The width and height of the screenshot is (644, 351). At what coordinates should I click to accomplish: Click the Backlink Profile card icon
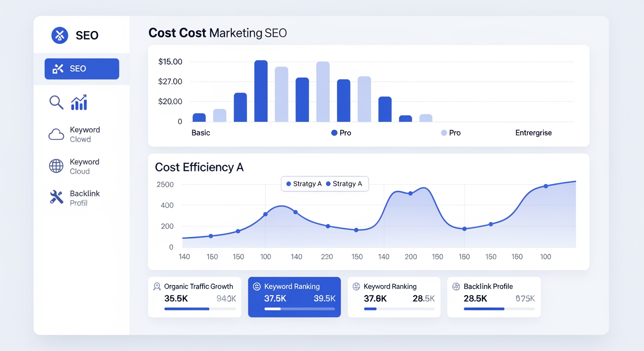(x=456, y=287)
